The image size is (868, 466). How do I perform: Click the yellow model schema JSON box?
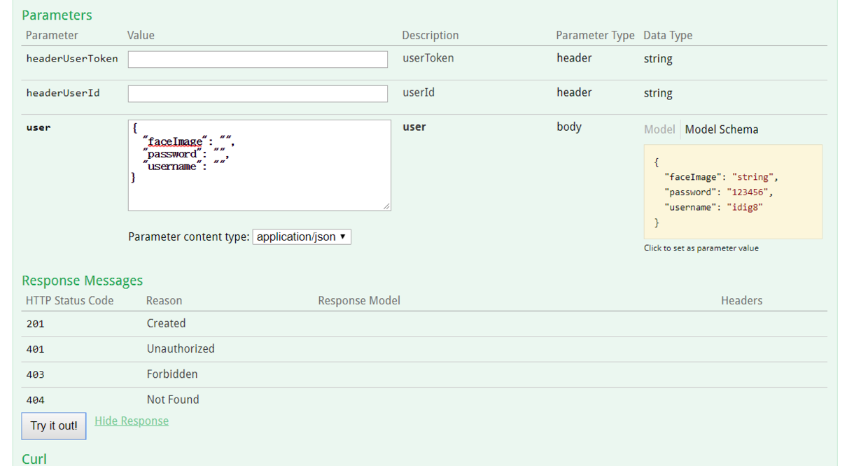pos(732,192)
